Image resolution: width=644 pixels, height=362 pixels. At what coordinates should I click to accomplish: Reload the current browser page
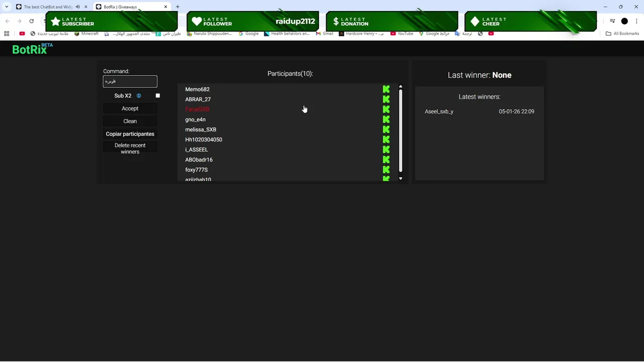coord(31,21)
